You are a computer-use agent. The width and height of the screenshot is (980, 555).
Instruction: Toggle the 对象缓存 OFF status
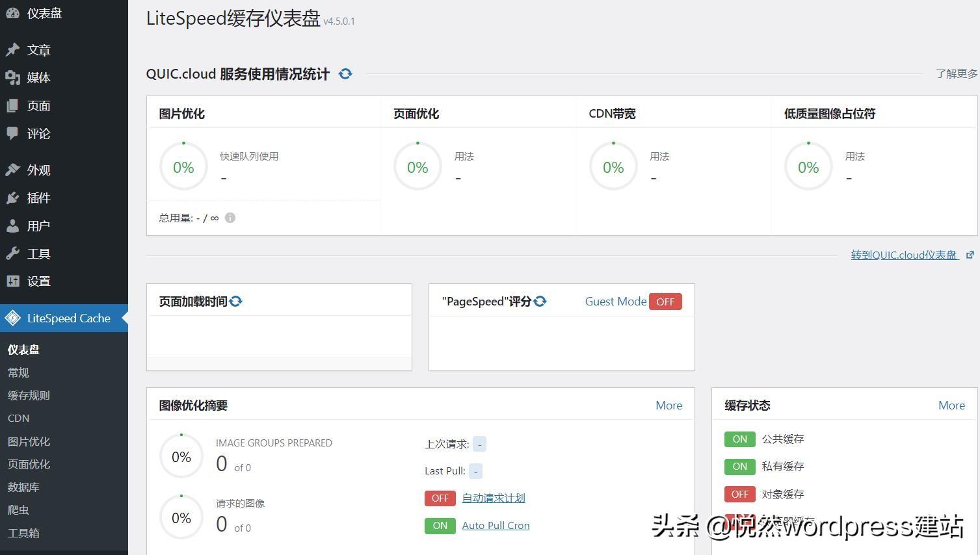(x=740, y=495)
